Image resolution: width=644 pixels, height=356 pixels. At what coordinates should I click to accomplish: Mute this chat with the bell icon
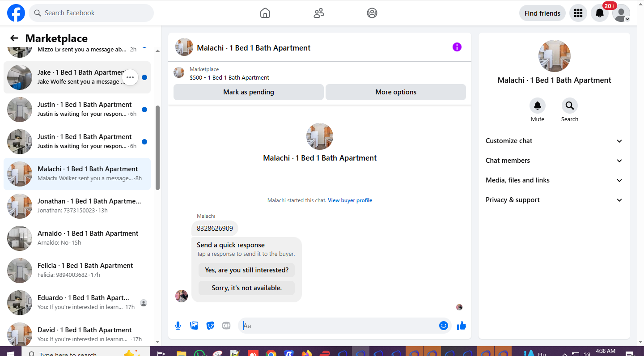538,106
